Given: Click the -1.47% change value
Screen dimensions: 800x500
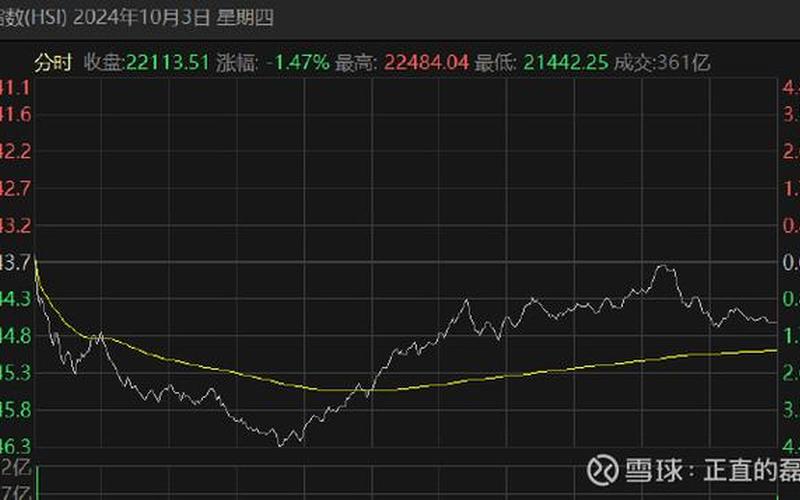Looking at the screenshot, I should [x=298, y=62].
